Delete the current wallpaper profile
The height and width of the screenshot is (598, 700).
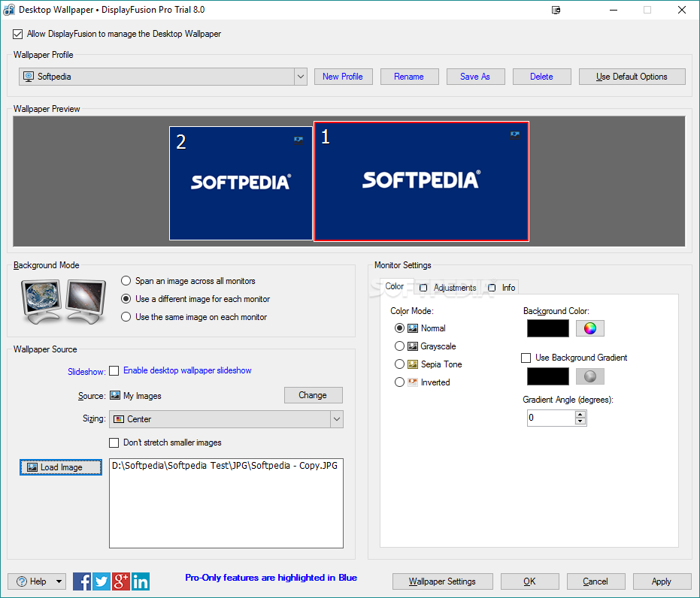click(x=541, y=77)
